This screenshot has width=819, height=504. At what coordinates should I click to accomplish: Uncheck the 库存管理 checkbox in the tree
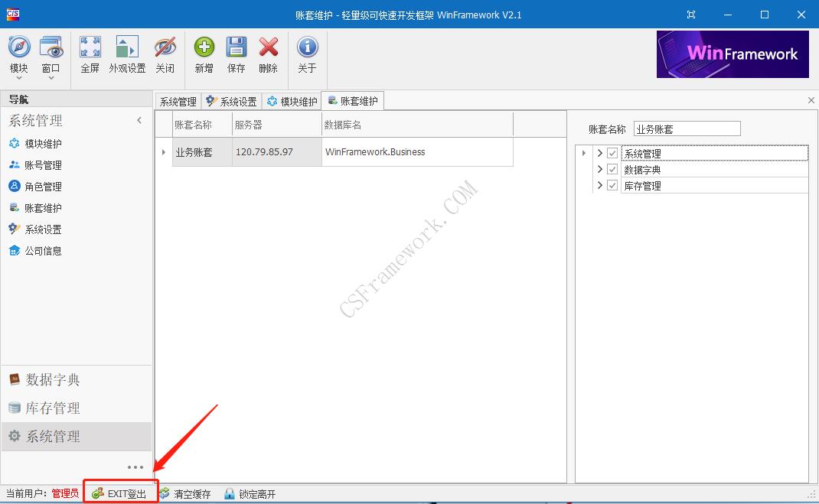click(x=613, y=185)
